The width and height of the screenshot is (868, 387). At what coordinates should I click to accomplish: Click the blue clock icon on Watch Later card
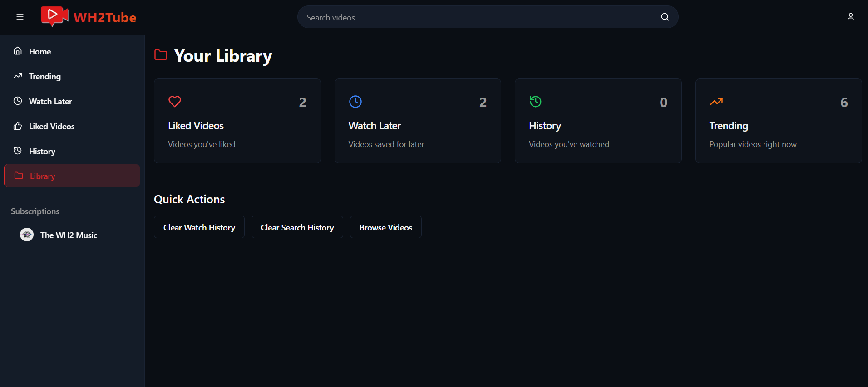(x=355, y=102)
